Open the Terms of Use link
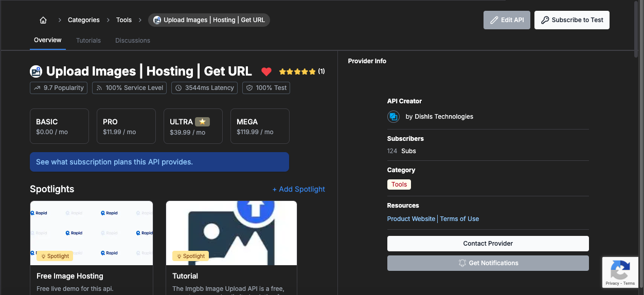This screenshot has width=644, height=295. point(459,219)
